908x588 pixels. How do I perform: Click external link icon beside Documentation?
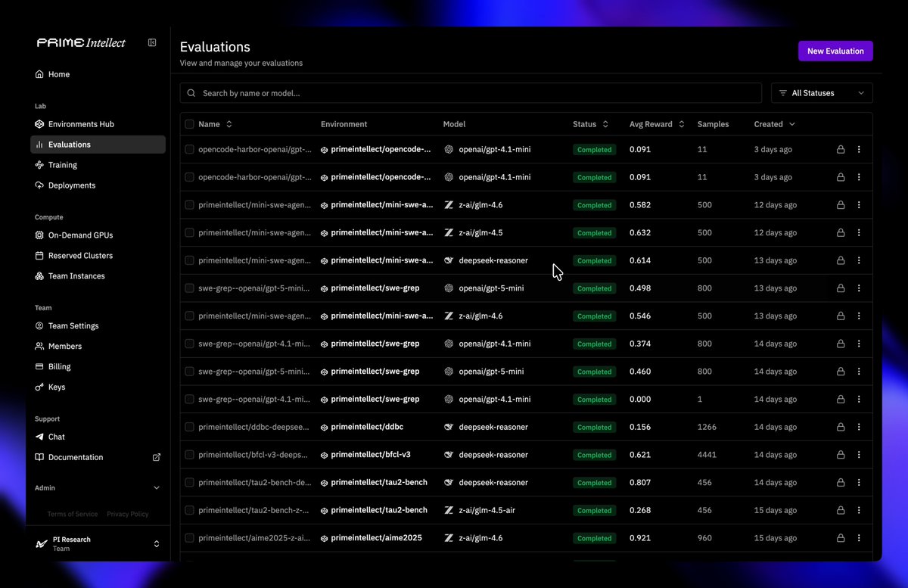(157, 457)
